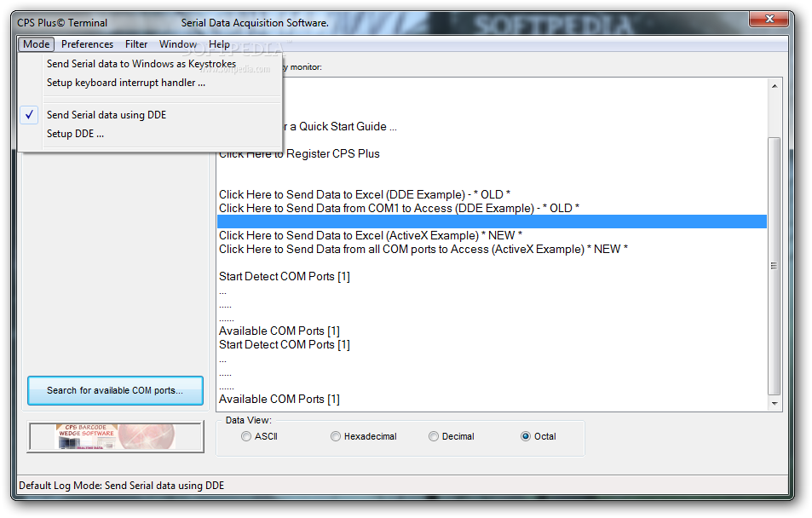
Task: Click Send Data from all COM ports NEW
Action: (423, 249)
